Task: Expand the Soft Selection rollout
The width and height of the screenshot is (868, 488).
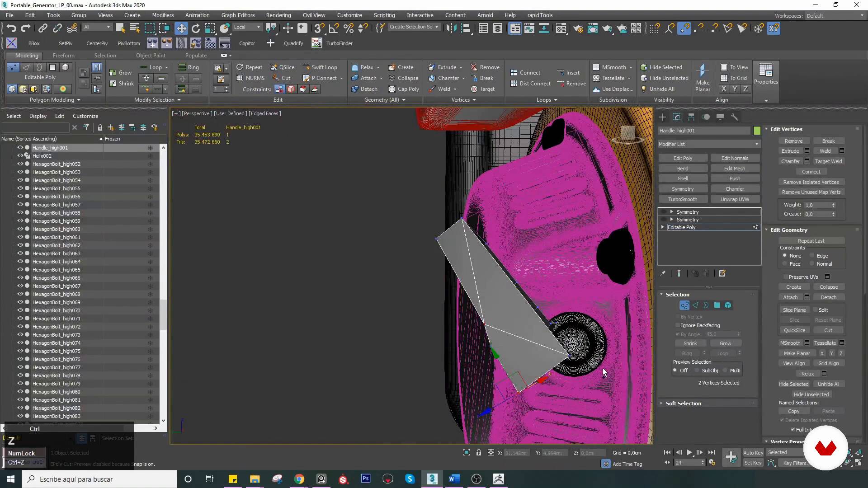Action: (683, 404)
